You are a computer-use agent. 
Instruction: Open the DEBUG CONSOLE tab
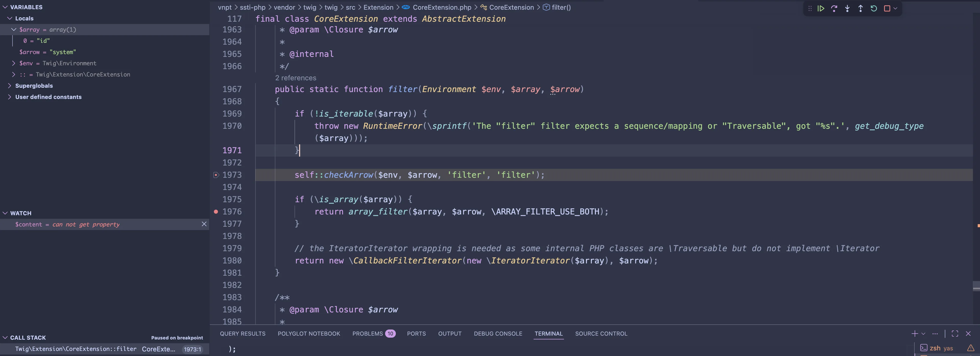click(498, 334)
